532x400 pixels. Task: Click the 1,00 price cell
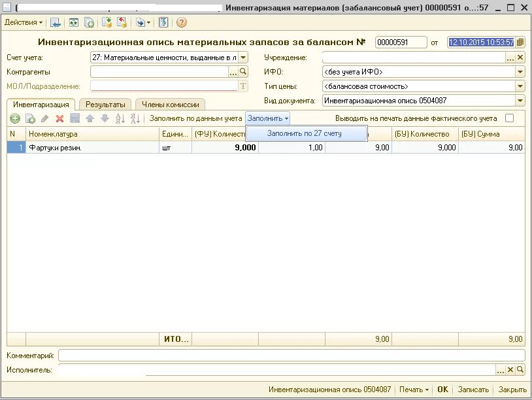click(291, 148)
